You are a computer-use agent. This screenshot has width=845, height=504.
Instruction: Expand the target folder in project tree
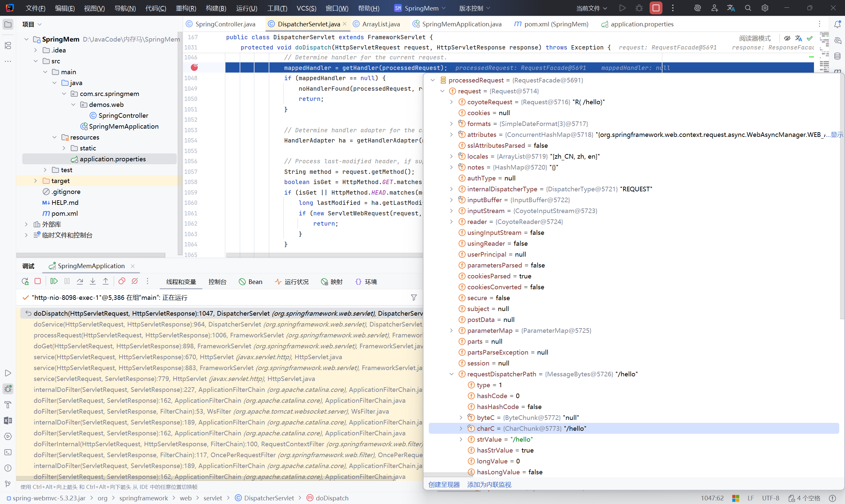click(35, 181)
